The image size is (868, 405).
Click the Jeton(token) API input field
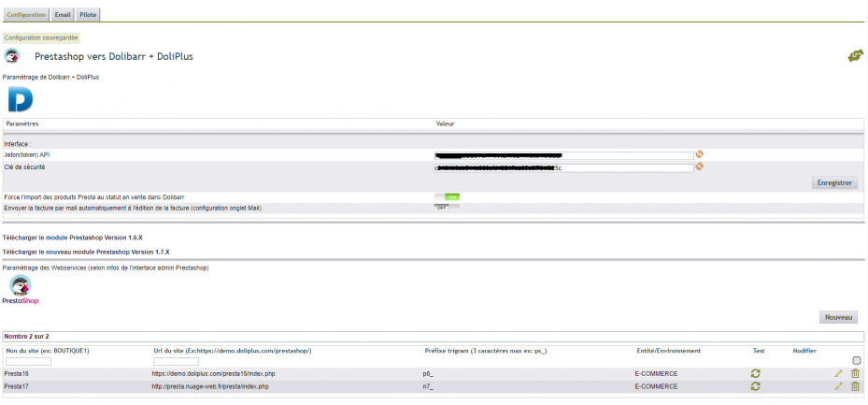563,155
